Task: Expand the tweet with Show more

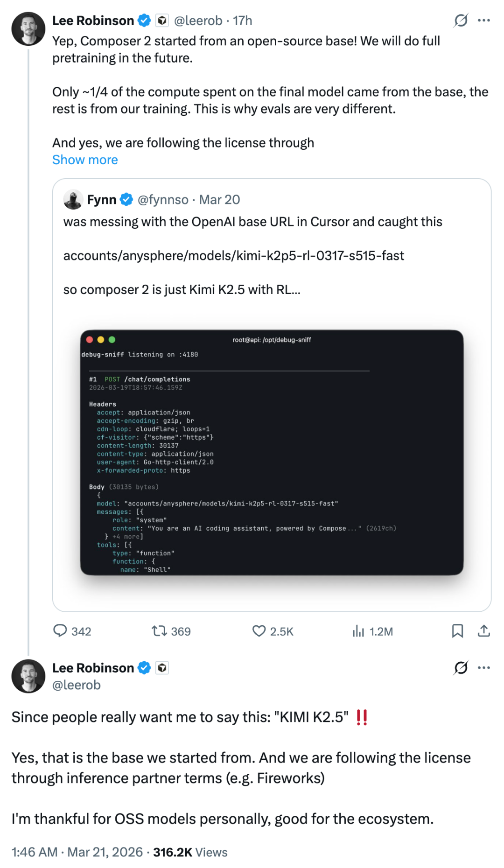Action: 85,160
